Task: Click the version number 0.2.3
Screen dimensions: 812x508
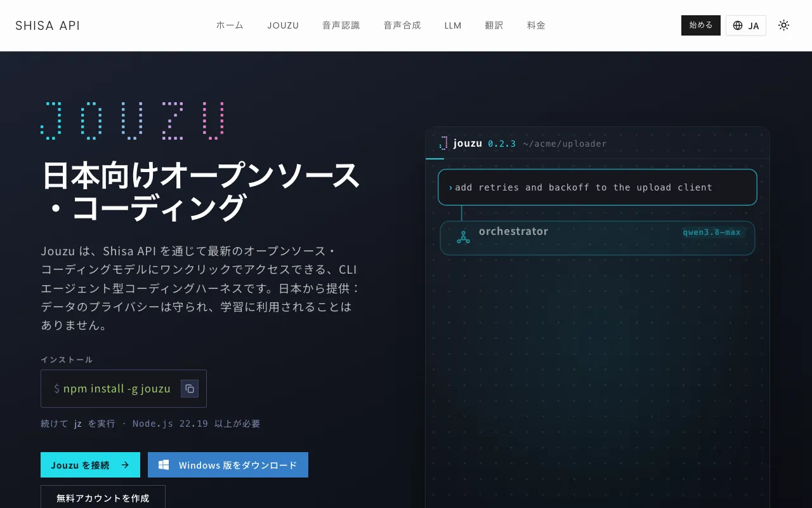Action: click(x=502, y=144)
